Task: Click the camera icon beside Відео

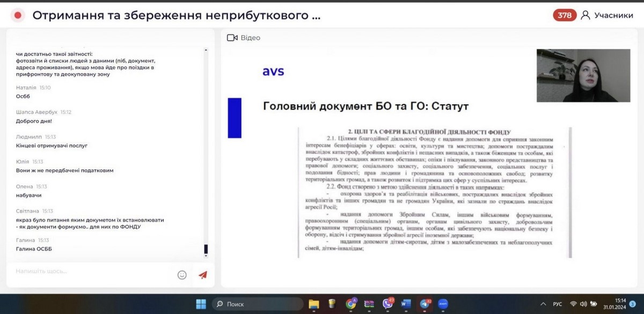Action: click(x=232, y=38)
